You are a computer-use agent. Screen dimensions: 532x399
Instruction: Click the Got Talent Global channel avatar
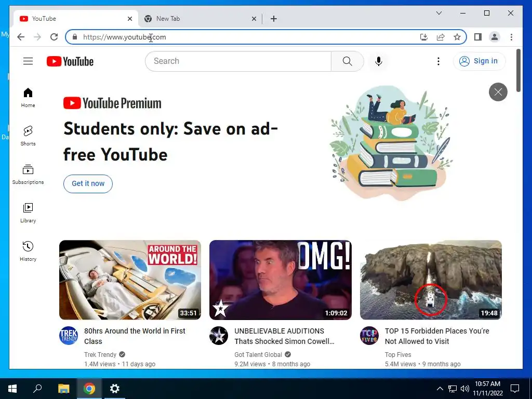pyautogui.click(x=219, y=336)
